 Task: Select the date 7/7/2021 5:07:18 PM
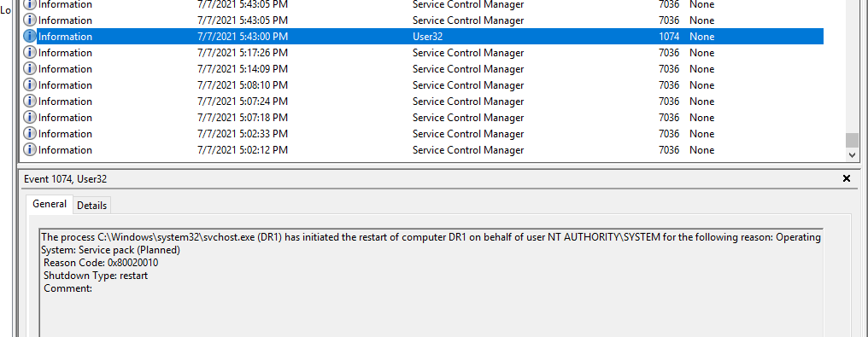pyautogui.click(x=243, y=118)
